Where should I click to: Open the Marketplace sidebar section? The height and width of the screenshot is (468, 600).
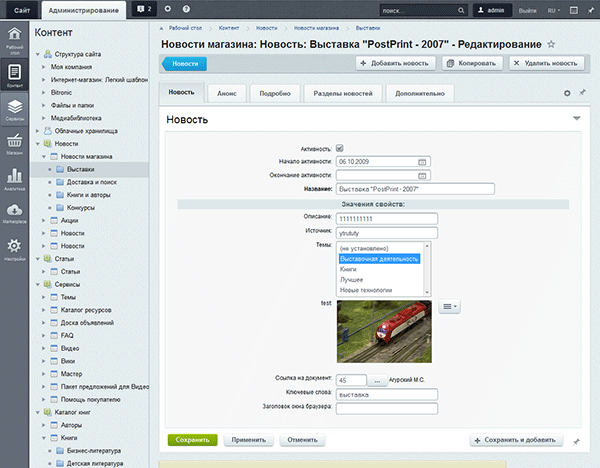pos(15,211)
